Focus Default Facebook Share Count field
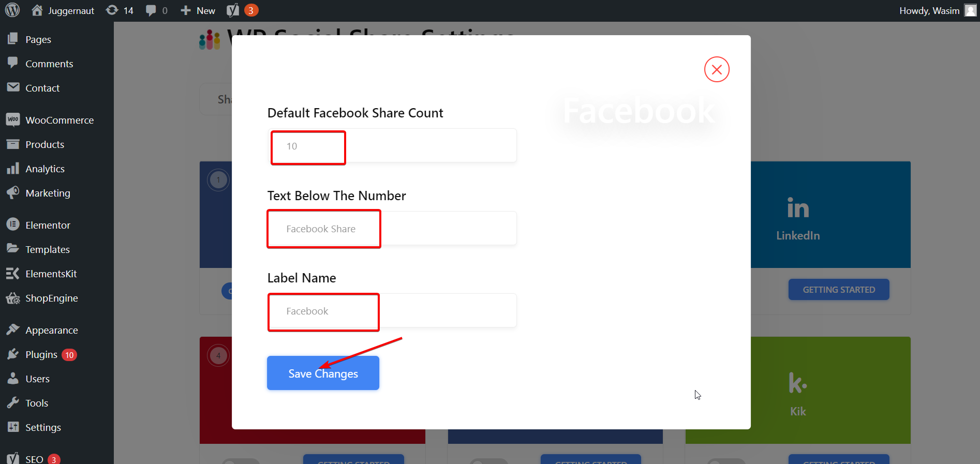The width and height of the screenshot is (980, 464). pyautogui.click(x=392, y=145)
